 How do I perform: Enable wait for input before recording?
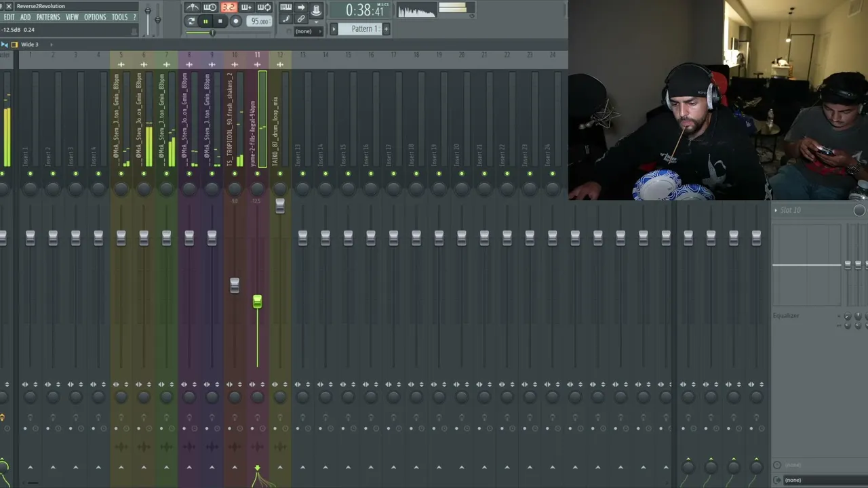[210, 7]
